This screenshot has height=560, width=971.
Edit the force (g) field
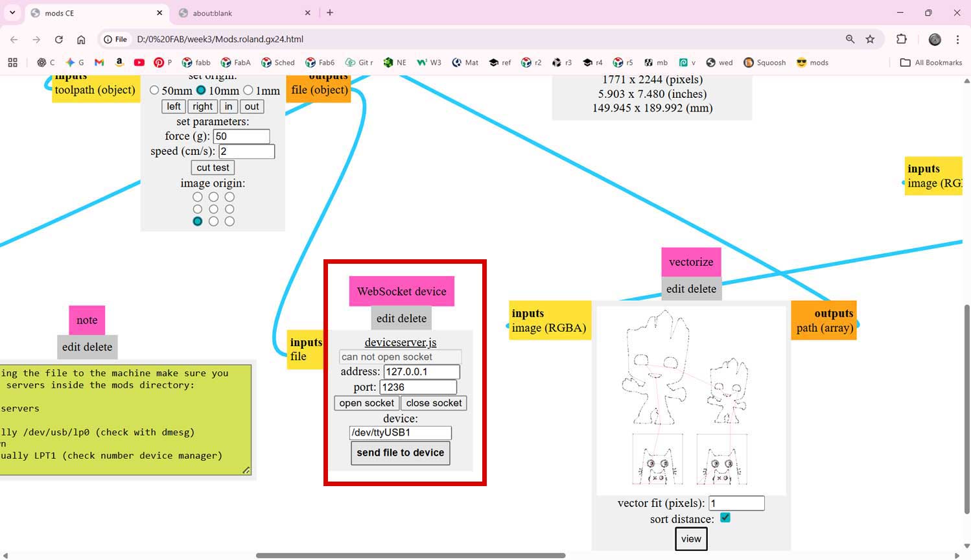241,136
